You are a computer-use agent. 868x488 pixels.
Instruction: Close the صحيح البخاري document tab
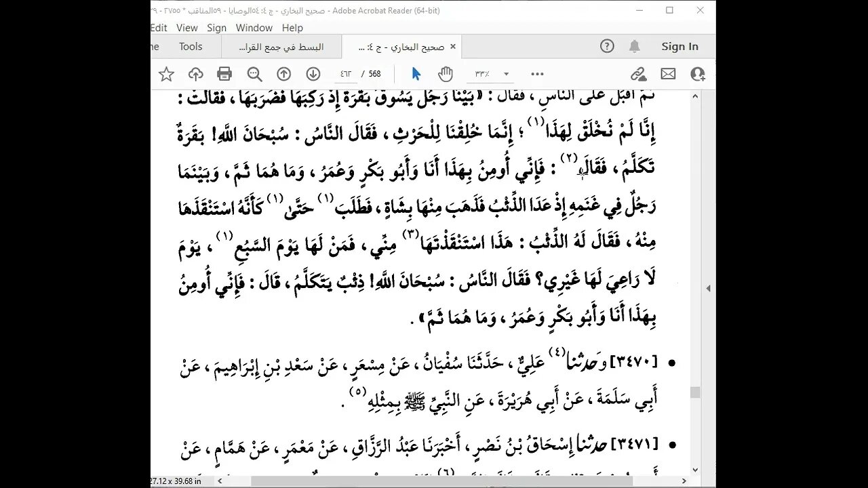click(452, 47)
